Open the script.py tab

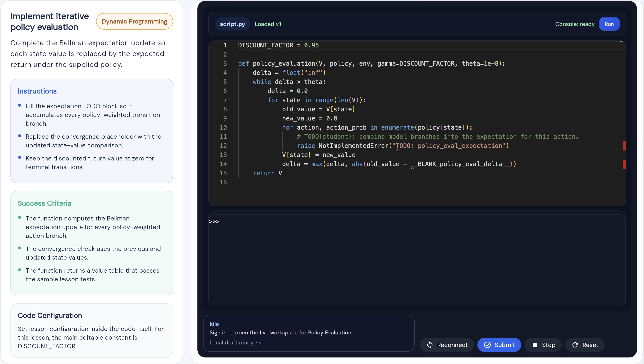click(232, 24)
